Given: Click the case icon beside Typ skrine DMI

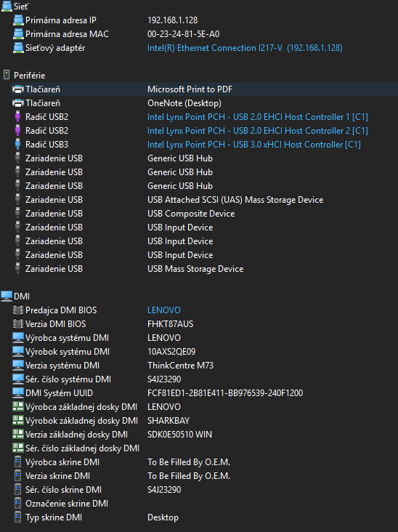Looking at the screenshot, I should [18, 517].
